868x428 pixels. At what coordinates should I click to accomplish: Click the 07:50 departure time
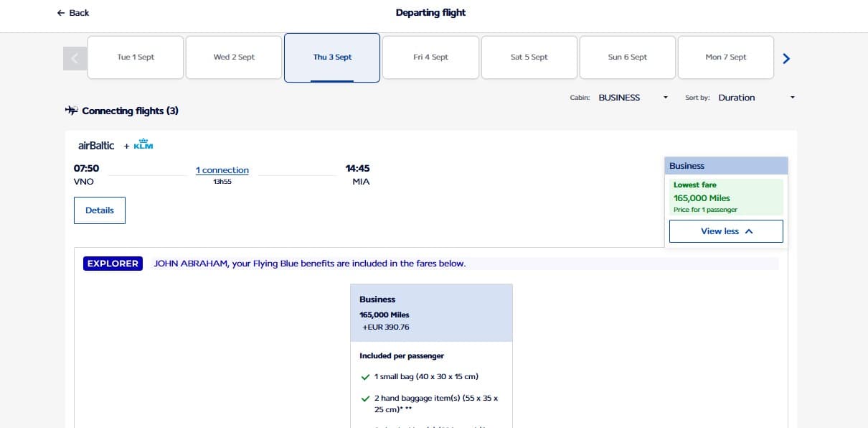click(x=87, y=168)
